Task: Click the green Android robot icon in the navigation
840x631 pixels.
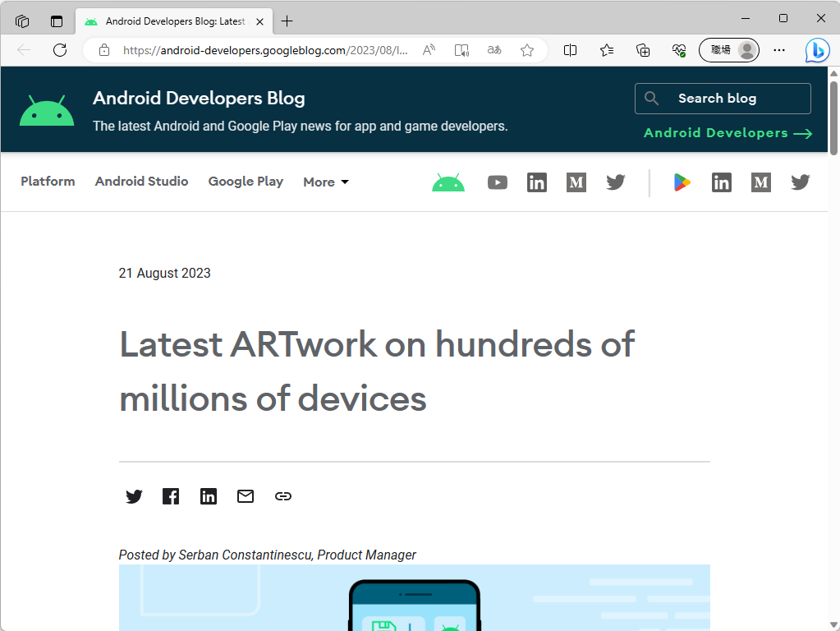Action: [x=448, y=182]
